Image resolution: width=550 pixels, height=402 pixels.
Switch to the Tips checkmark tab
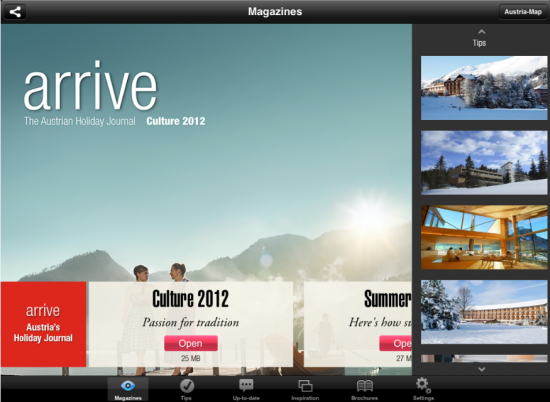[x=187, y=389]
